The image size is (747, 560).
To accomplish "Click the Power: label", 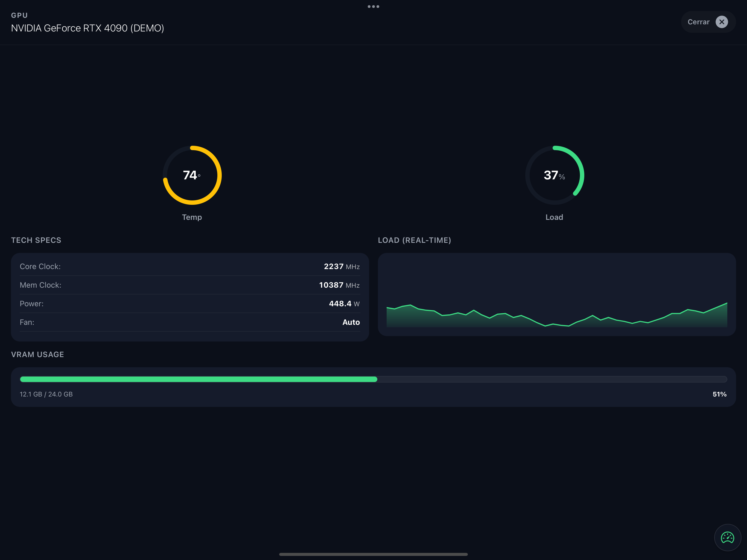I will (31, 304).
